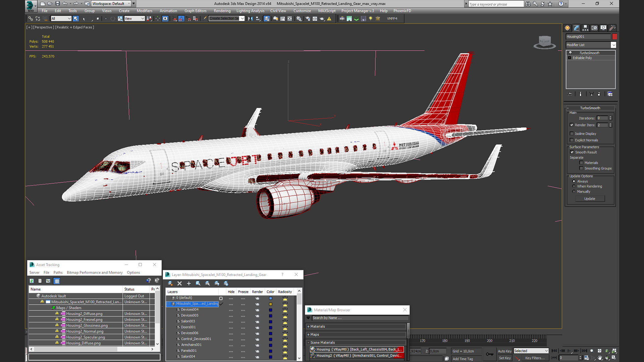Click the Pan View hand icon
644x362 pixels.
[x=600, y=358]
